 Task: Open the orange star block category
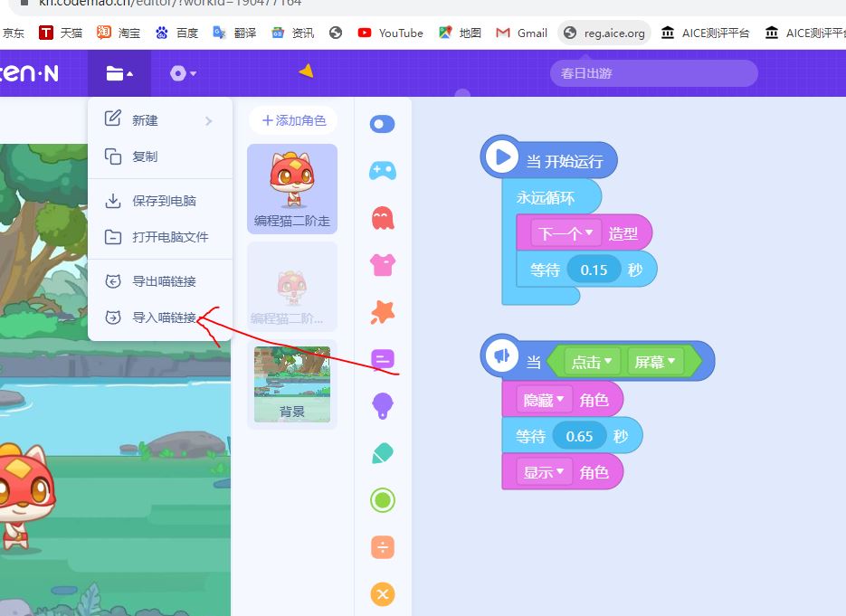[383, 312]
